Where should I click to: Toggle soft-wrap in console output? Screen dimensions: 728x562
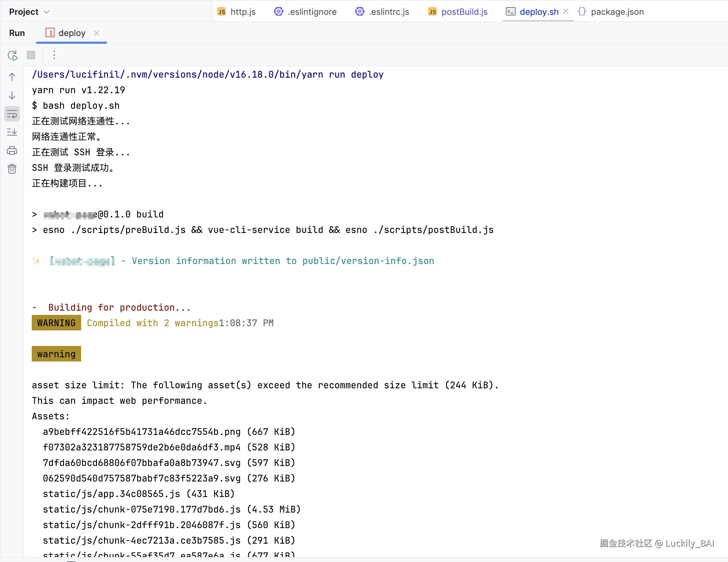pos(12,114)
